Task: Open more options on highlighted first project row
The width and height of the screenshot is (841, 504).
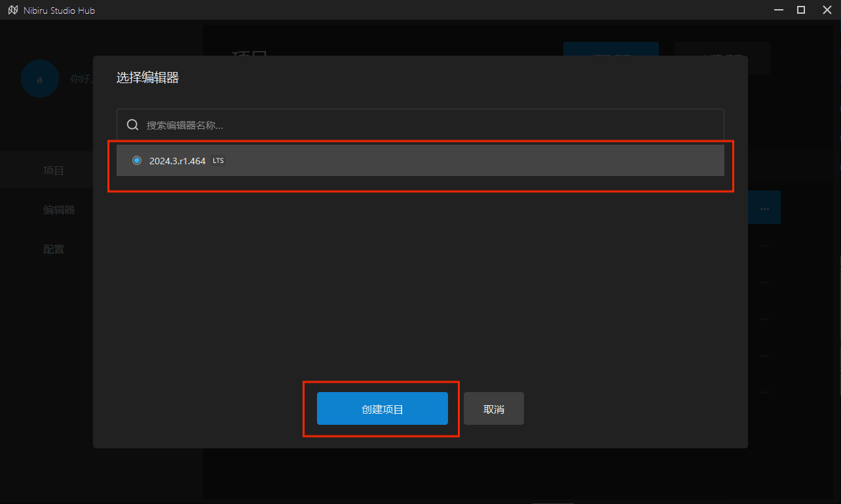Action: 764,209
